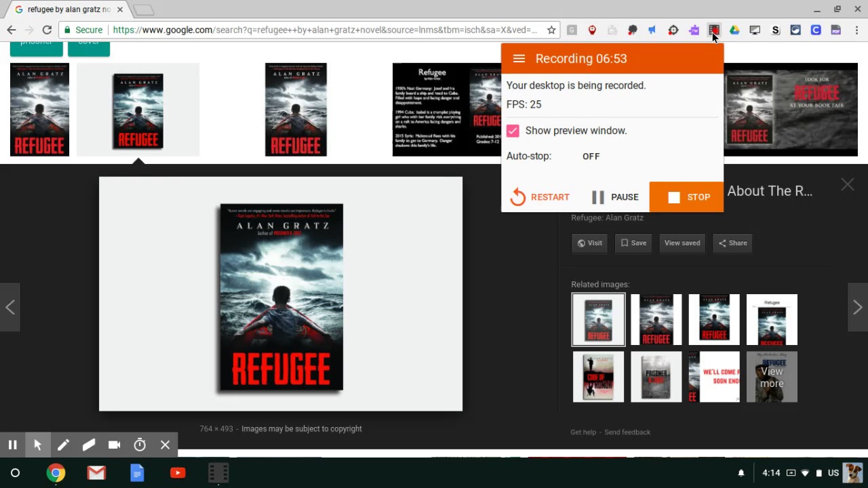Show the previous image result
Screen dimensions: 868x488
(x=10, y=307)
